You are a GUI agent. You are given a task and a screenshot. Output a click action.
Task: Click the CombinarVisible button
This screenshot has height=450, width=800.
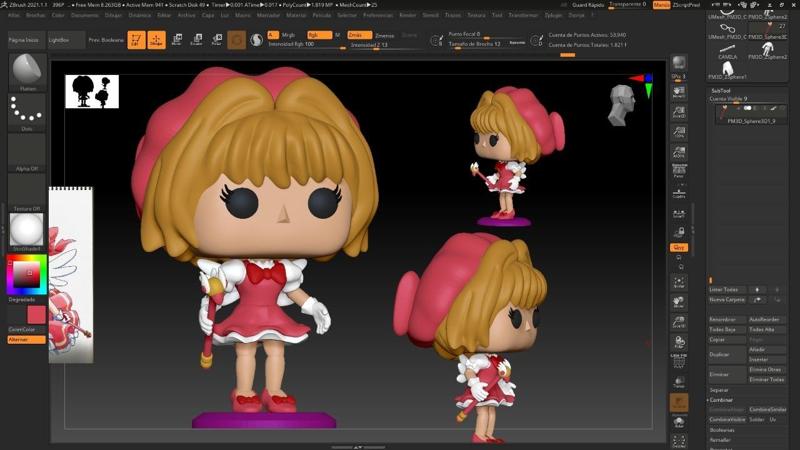point(727,419)
